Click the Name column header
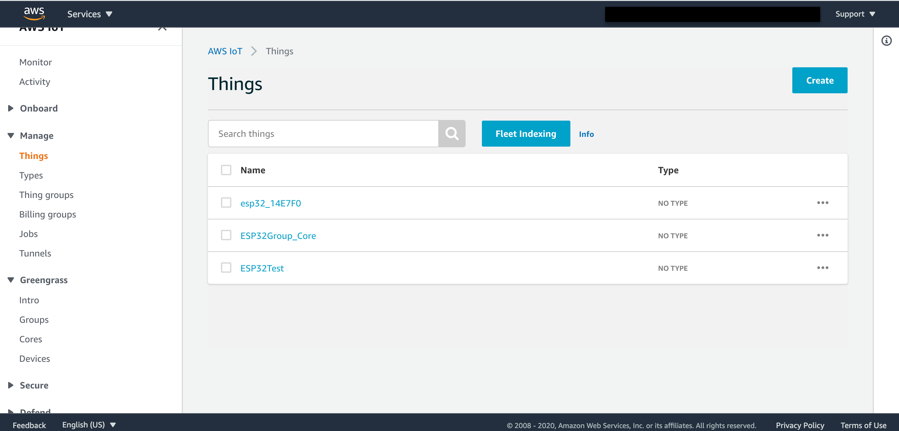 [253, 170]
